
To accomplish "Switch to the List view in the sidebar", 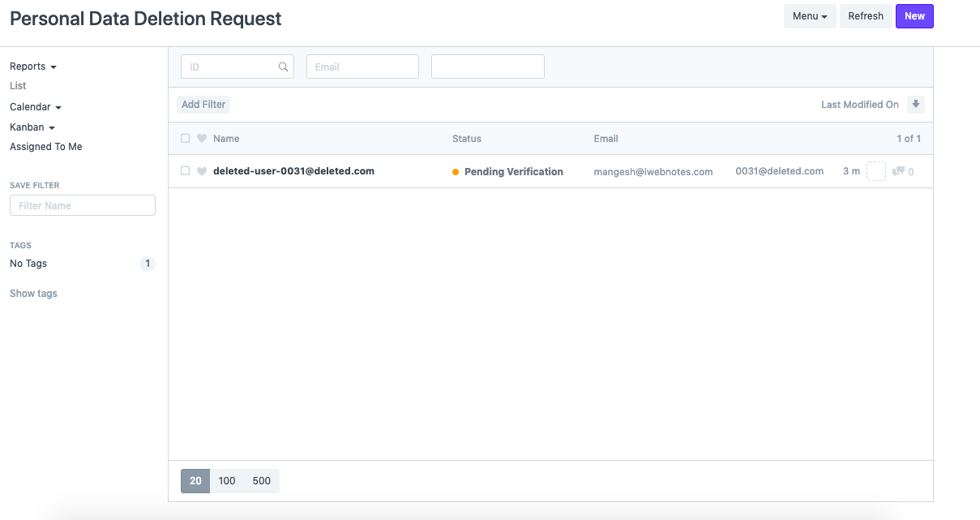I will 17,85.
